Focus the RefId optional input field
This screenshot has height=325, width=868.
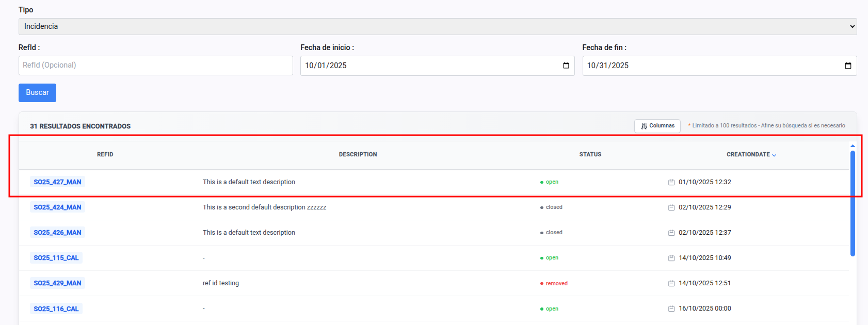[x=155, y=66]
